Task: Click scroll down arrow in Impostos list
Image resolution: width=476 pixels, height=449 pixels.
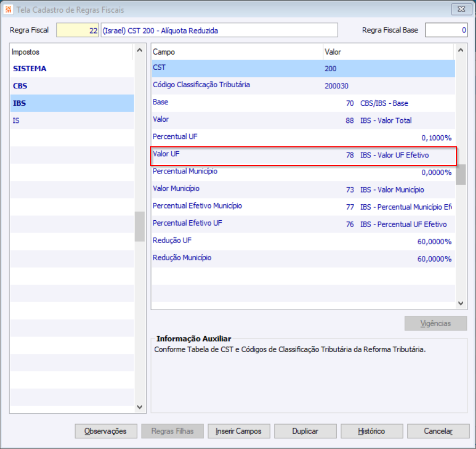Action: point(140,407)
